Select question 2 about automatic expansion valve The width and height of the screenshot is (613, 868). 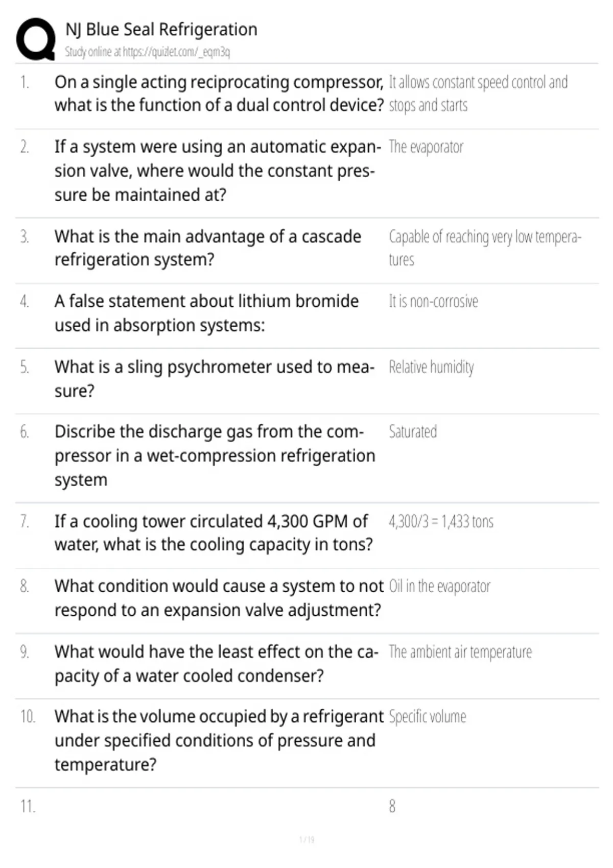pos(218,171)
